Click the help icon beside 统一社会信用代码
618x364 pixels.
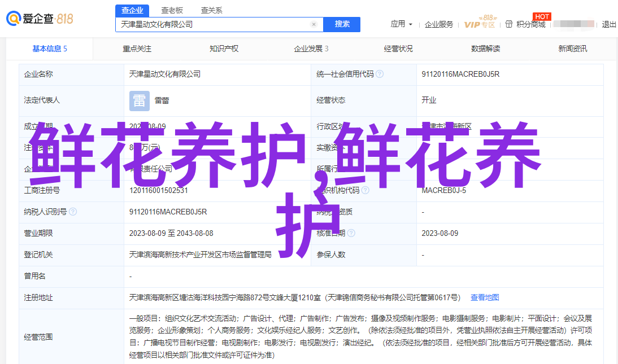tap(380, 74)
